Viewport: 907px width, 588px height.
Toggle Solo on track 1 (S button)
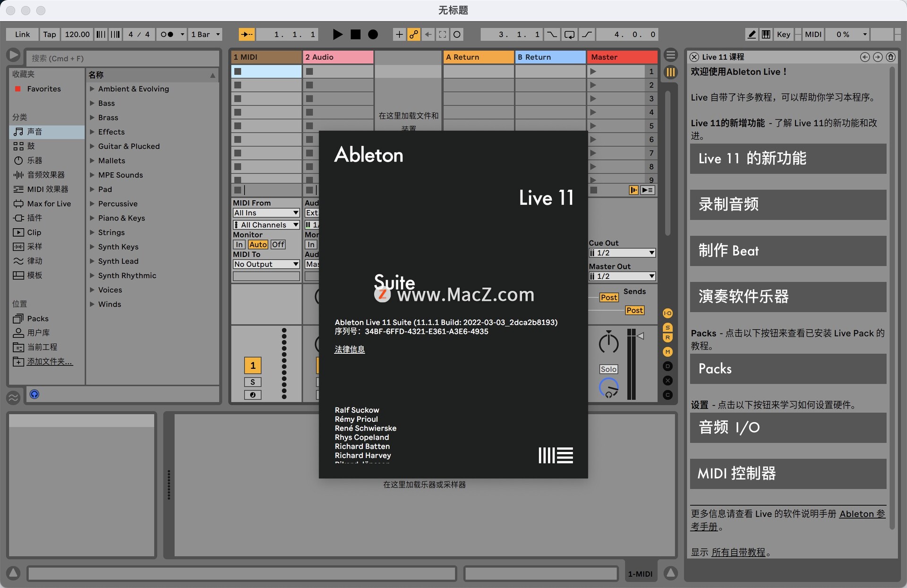point(253,382)
